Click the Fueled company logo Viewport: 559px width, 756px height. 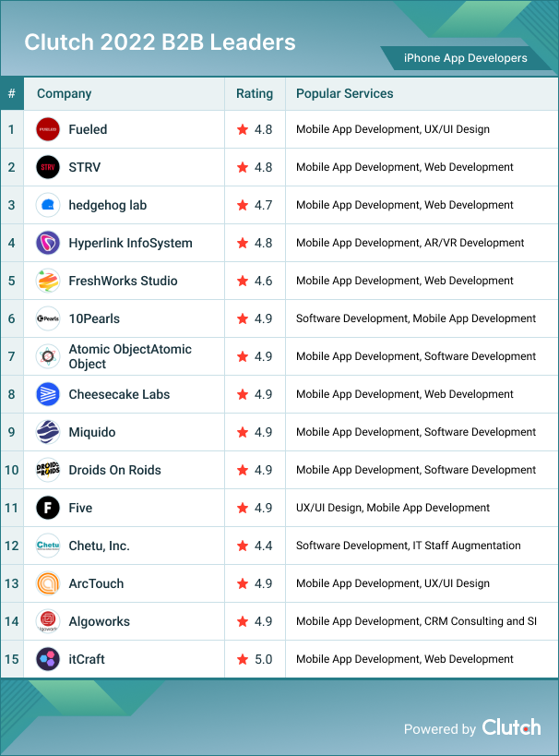(x=48, y=129)
